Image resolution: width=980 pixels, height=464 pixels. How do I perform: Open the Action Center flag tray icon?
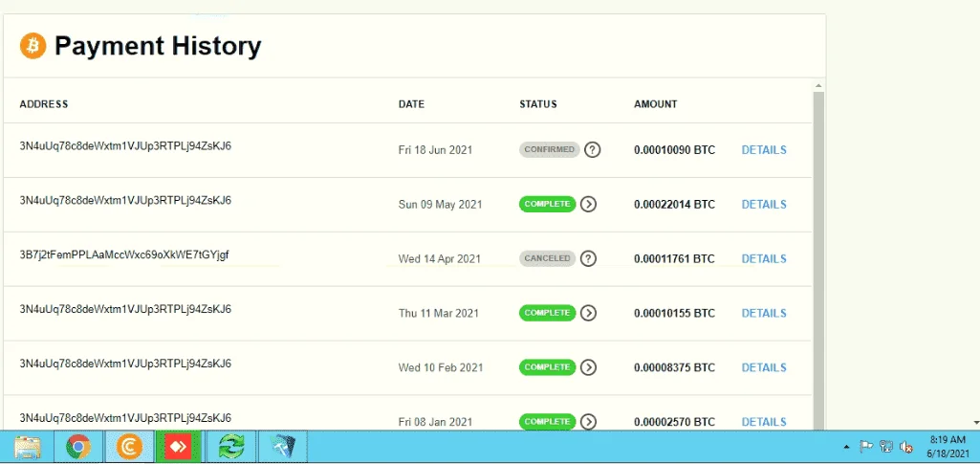(x=865, y=447)
